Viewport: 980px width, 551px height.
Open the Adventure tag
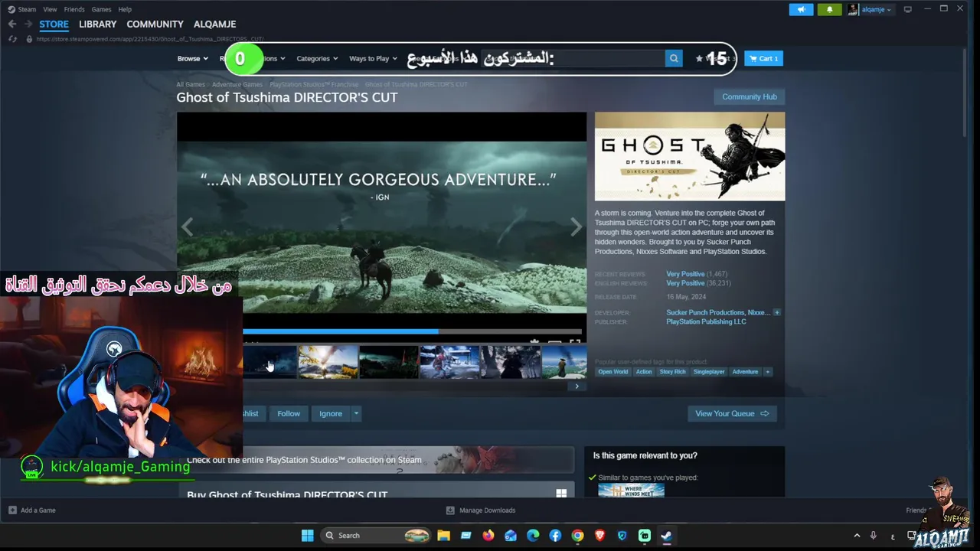pyautogui.click(x=745, y=372)
